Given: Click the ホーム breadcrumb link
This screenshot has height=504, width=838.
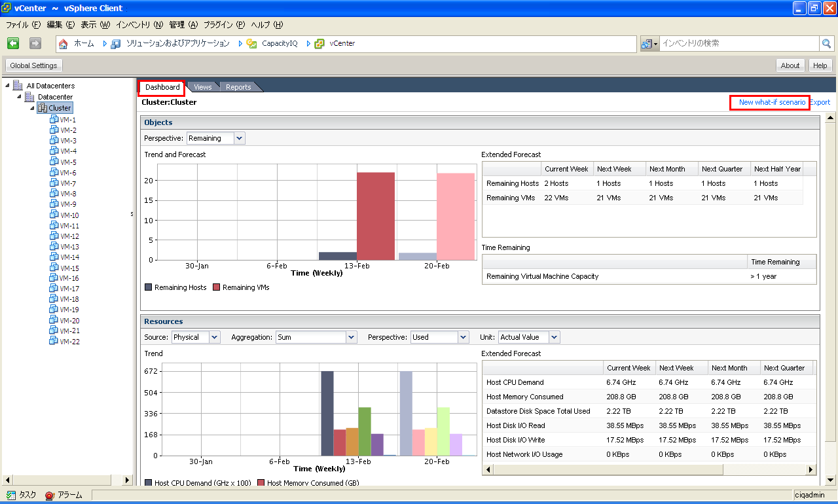Looking at the screenshot, I should pyautogui.click(x=84, y=43).
